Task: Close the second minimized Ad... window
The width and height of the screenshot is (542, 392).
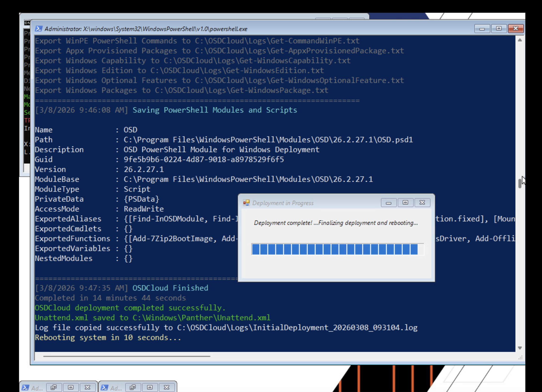Action: [167, 387]
